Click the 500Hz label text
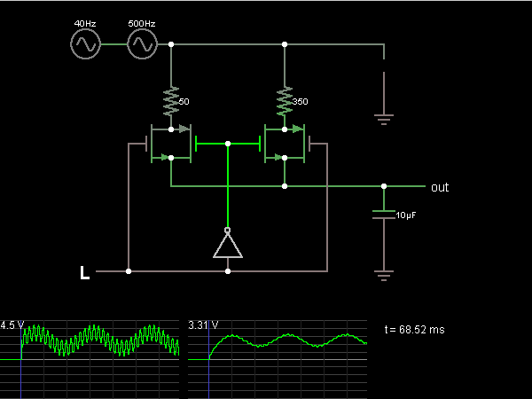This screenshot has width=532, height=399. pos(142,23)
